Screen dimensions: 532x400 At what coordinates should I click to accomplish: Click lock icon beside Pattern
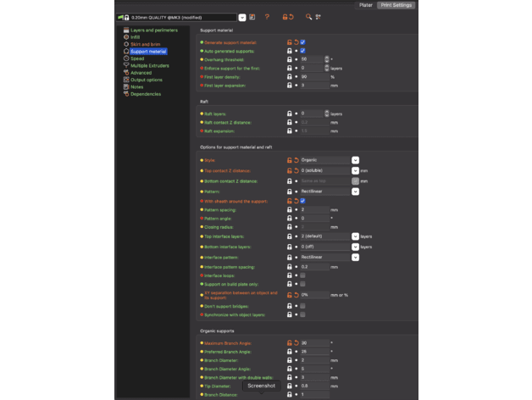pos(290,192)
